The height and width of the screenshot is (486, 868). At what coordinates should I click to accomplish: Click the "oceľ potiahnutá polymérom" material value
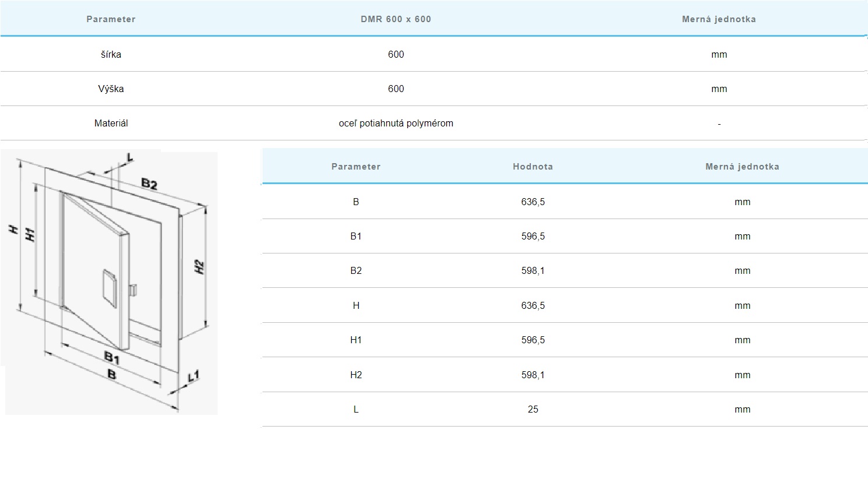click(x=395, y=124)
